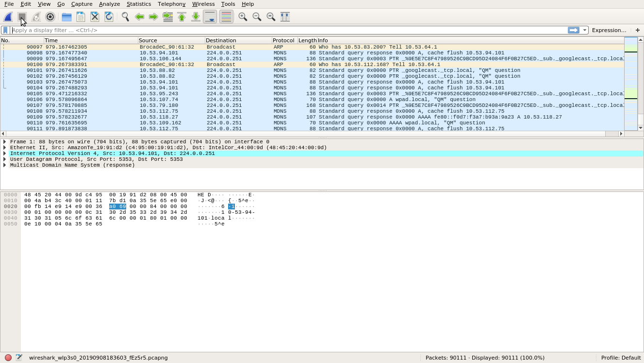Screen dimensions: 644x363
Task: Stop the running packet capture
Action: pyautogui.click(x=22, y=17)
